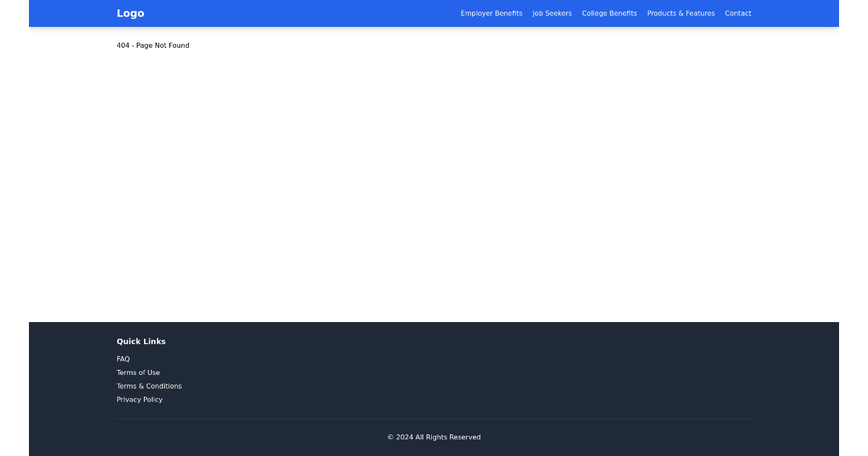Click the Logo in the header

click(x=130, y=13)
